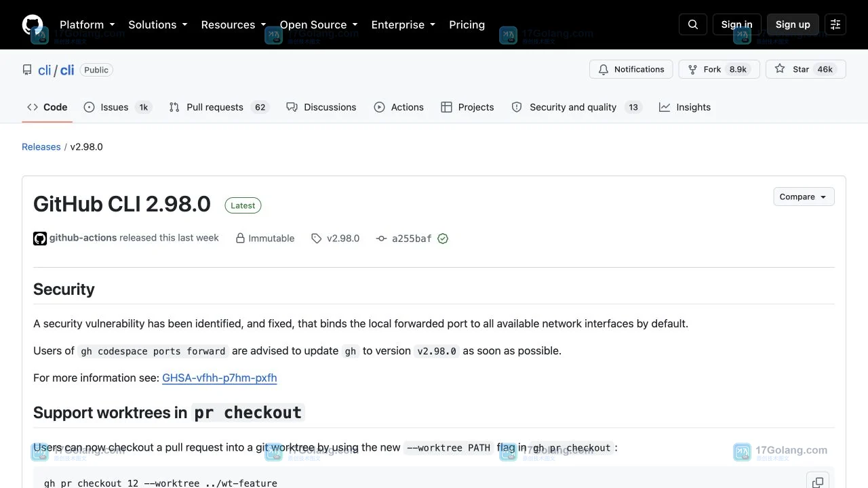This screenshot has height=488, width=868.
Task: Click the Sign up button
Action: click(x=793, y=24)
